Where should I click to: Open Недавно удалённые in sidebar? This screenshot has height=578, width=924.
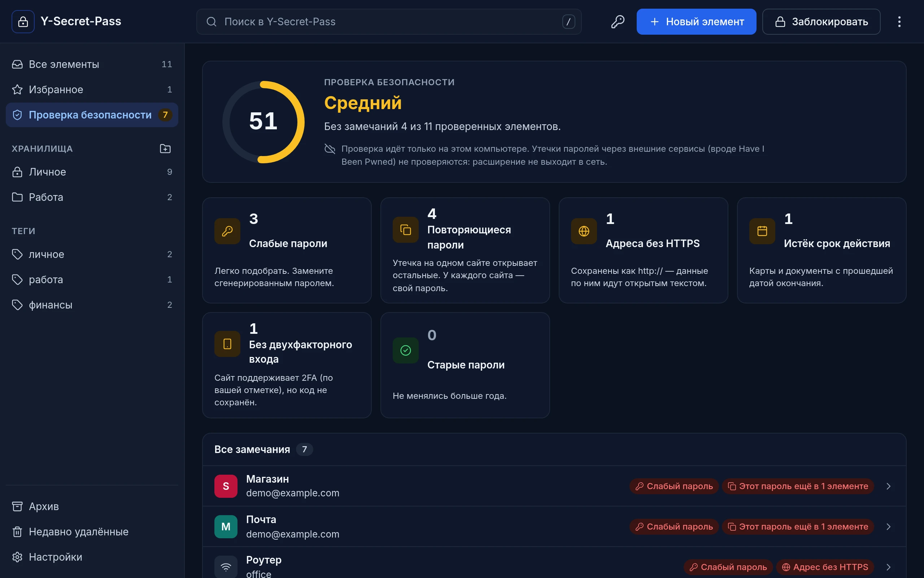tap(92, 532)
